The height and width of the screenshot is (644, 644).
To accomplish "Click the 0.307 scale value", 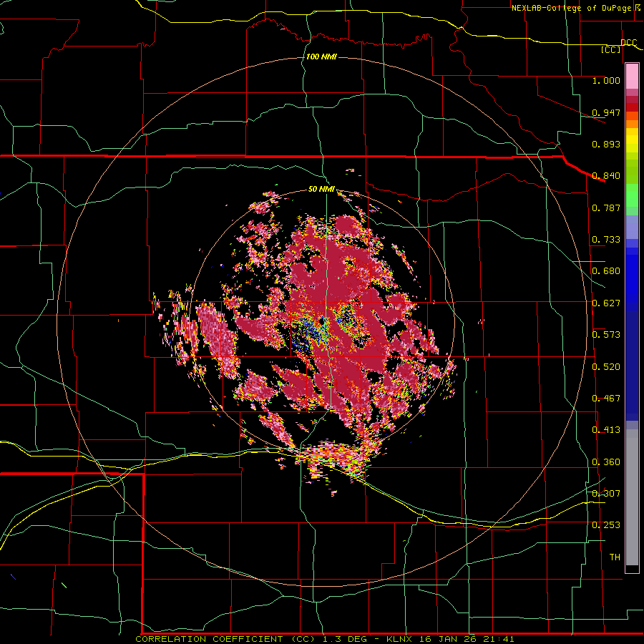I will pyautogui.click(x=606, y=493).
